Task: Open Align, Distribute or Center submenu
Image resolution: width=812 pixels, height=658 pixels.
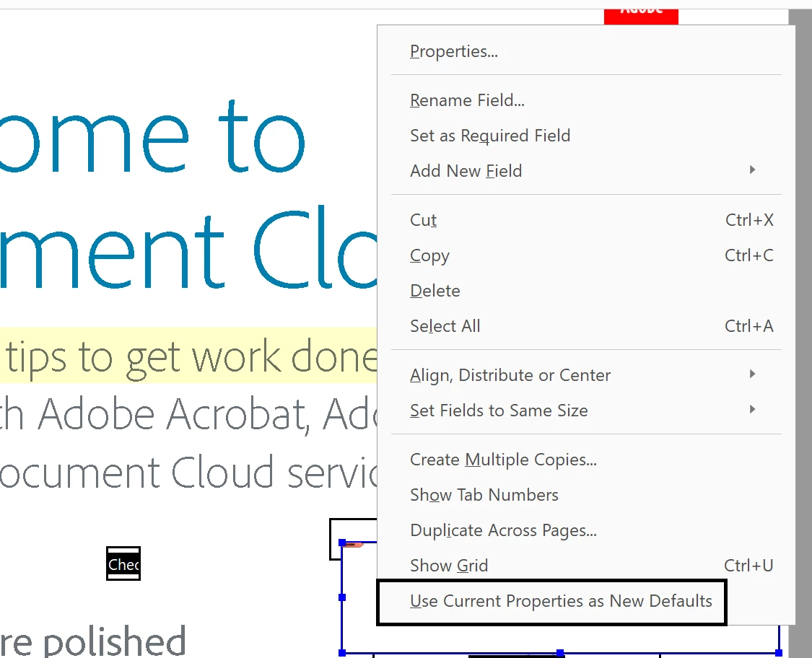Action: pos(585,375)
